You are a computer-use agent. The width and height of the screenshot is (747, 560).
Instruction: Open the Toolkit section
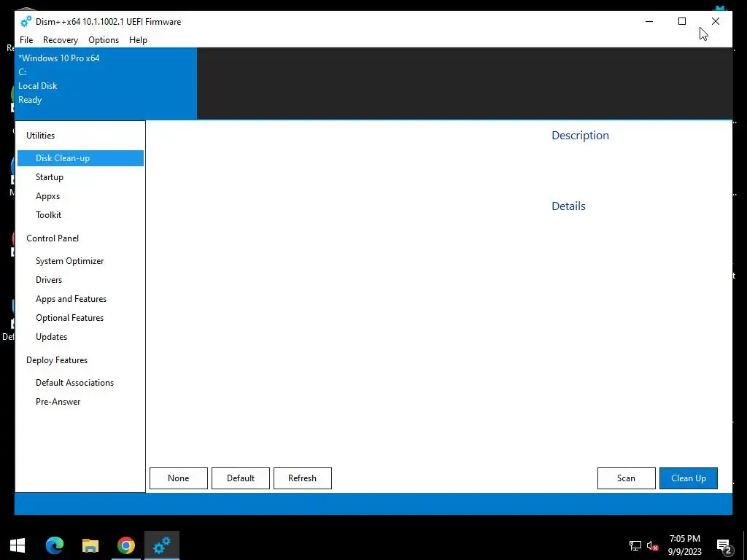click(49, 215)
